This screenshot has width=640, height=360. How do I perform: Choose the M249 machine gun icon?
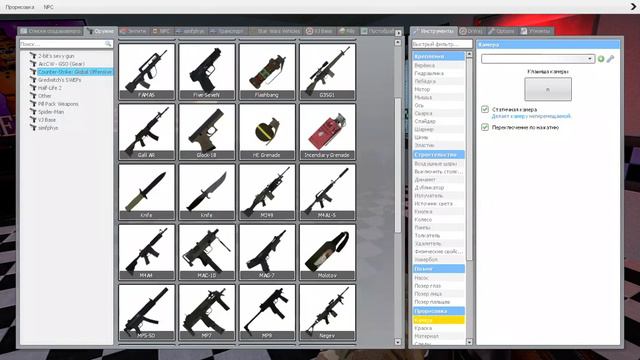[x=267, y=192]
